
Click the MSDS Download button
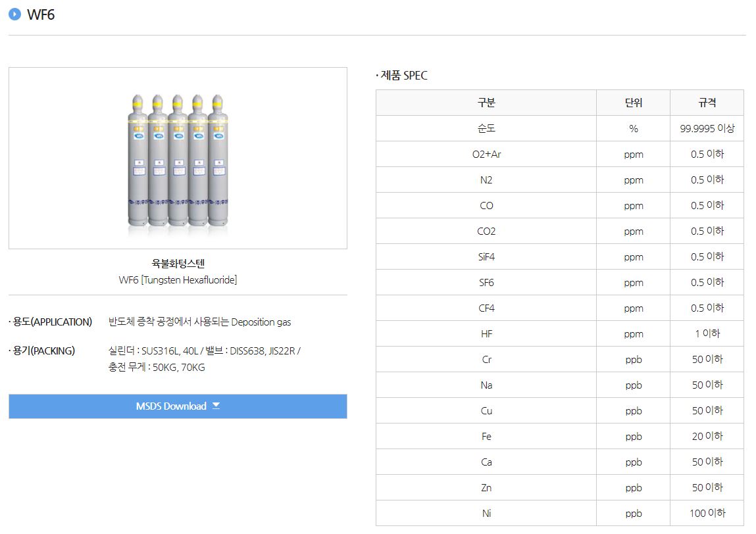178,406
